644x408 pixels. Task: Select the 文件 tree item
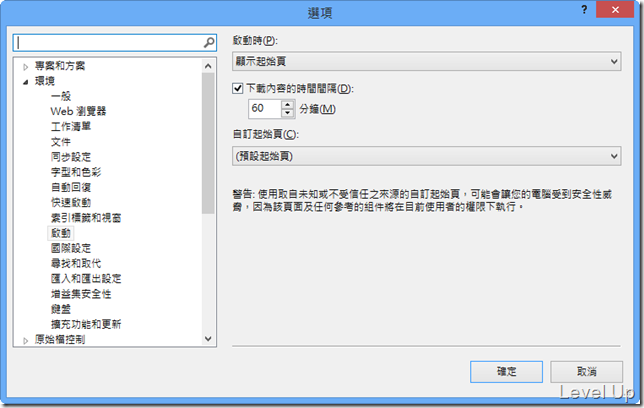click(x=61, y=142)
